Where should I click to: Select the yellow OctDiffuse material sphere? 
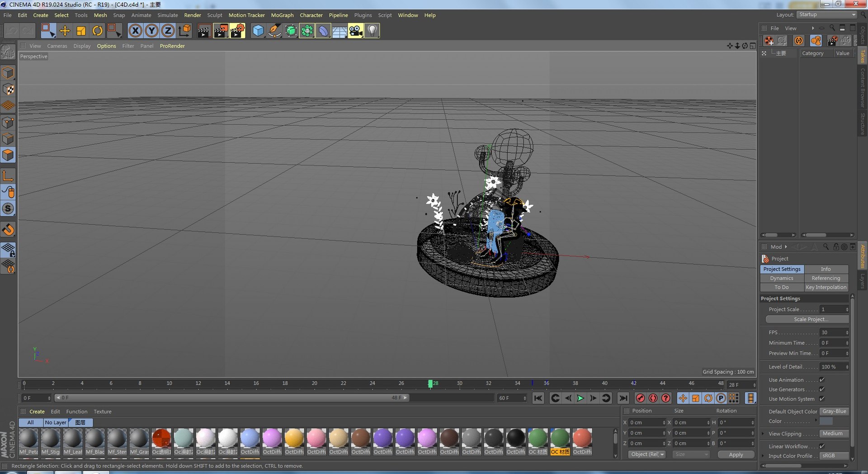(x=294, y=438)
